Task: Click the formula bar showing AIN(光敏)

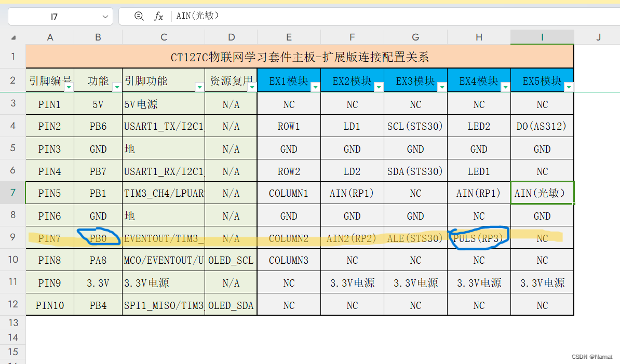Action: tap(363, 16)
